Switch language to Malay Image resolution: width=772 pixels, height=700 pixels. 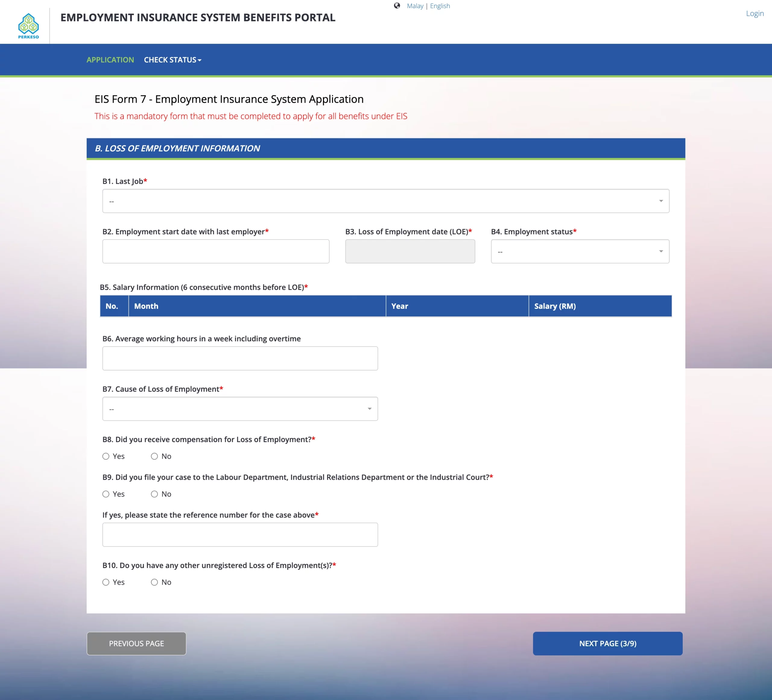click(416, 6)
